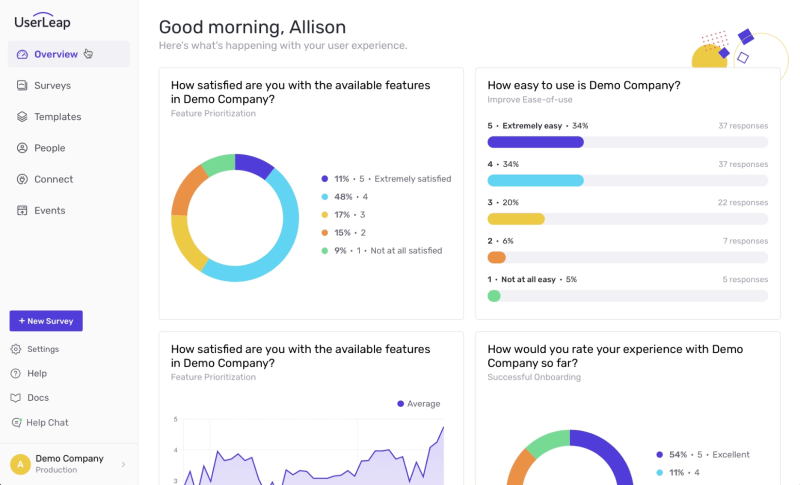Select the Templates layers icon
The height and width of the screenshot is (485, 800).
click(x=22, y=117)
